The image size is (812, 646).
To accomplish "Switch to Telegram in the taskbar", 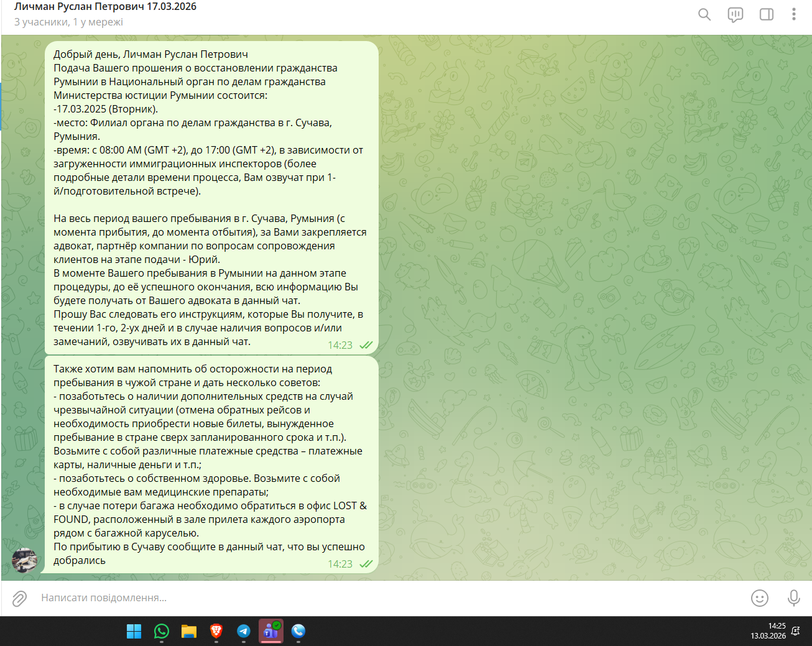I will 244,631.
